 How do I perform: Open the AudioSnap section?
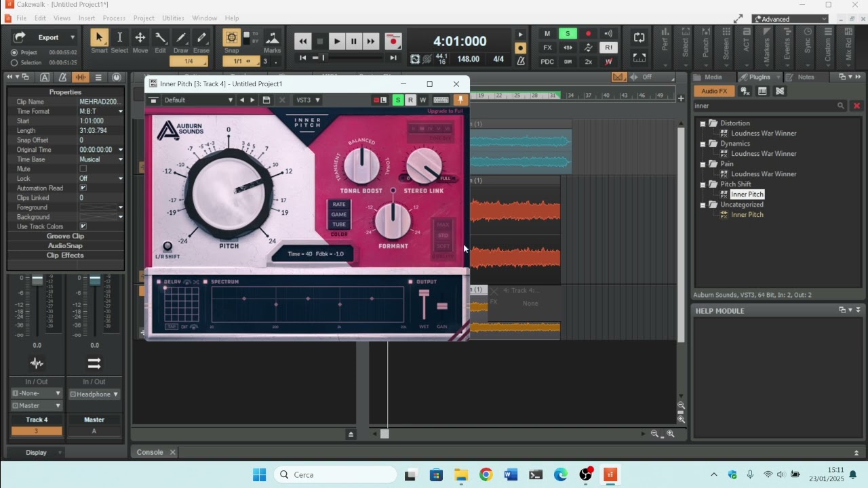[65, 246]
